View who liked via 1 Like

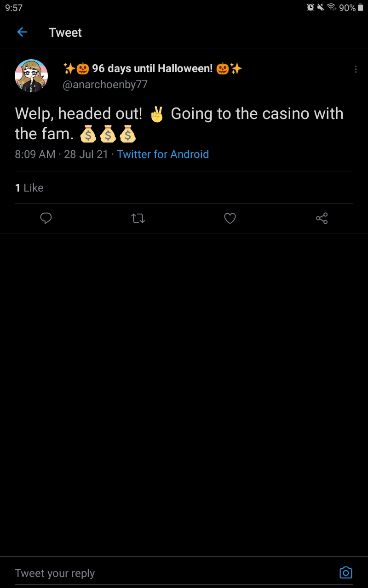click(29, 187)
